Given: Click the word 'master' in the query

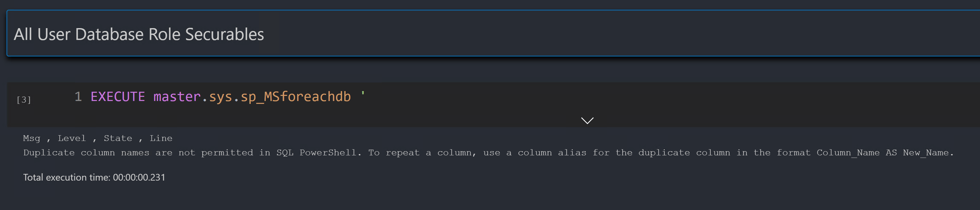Looking at the screenshot, I should (177, 97).
